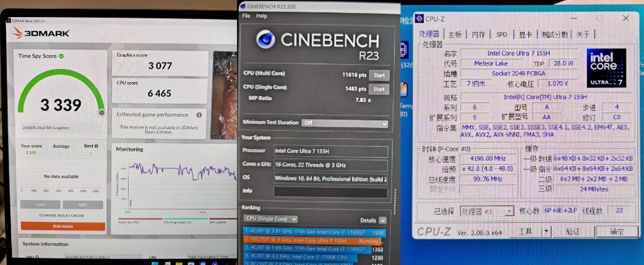The width and height of the screenshot is (644, 265).
Task: Click the Cinebench sphere logo
Action: [x=266, y=40]
